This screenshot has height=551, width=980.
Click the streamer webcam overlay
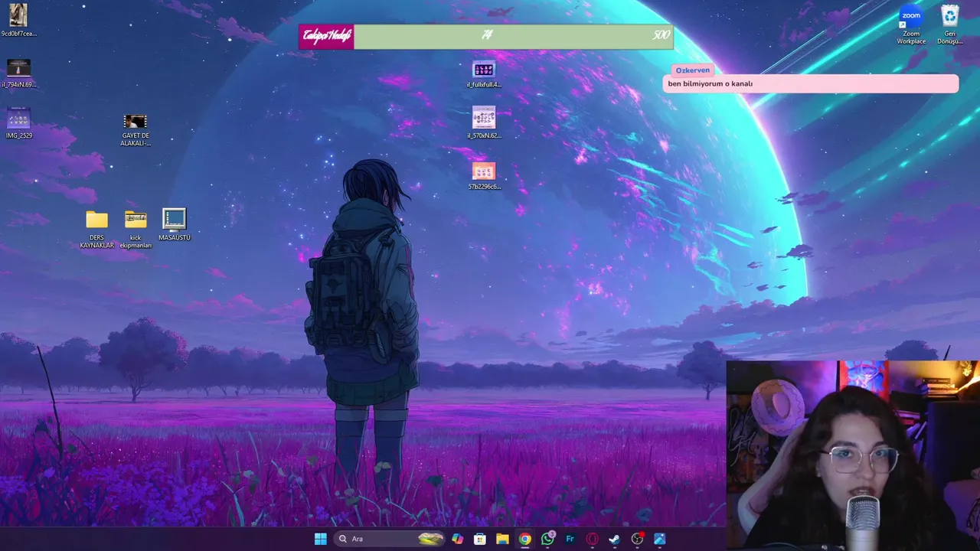pos(853,455)
